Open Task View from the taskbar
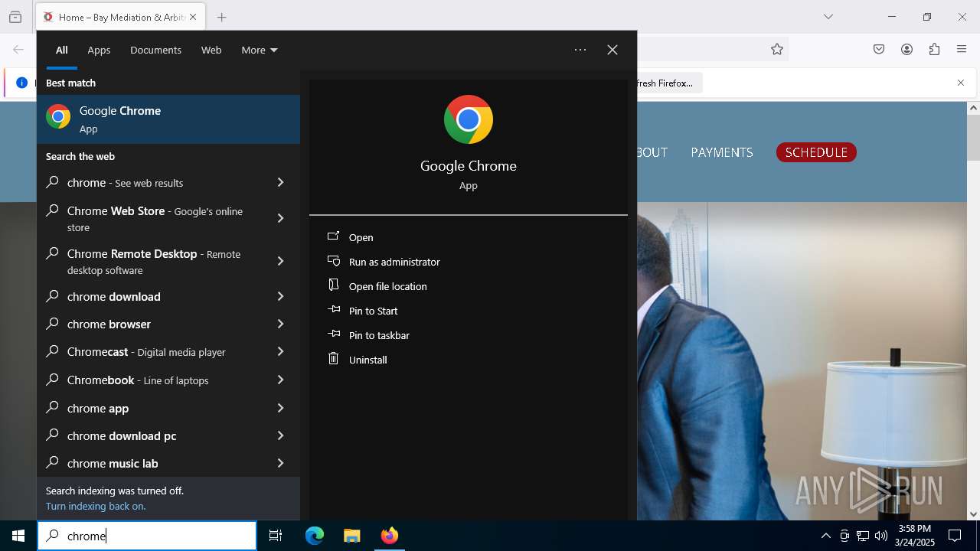Image resolution: width=980 pixels, height=551 pixels. [x=276, y=536]
